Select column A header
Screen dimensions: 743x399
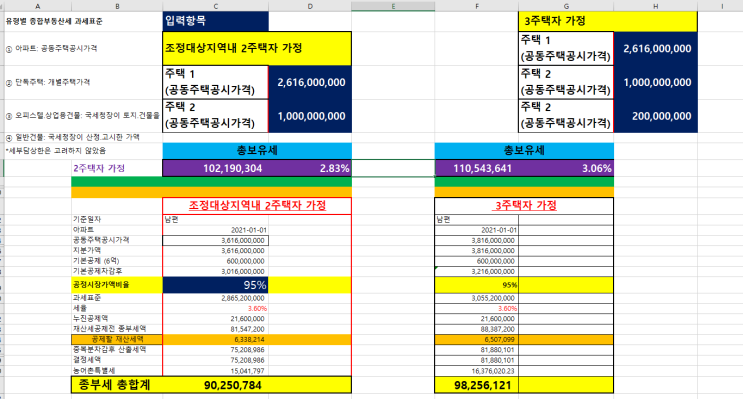[38, 6]
